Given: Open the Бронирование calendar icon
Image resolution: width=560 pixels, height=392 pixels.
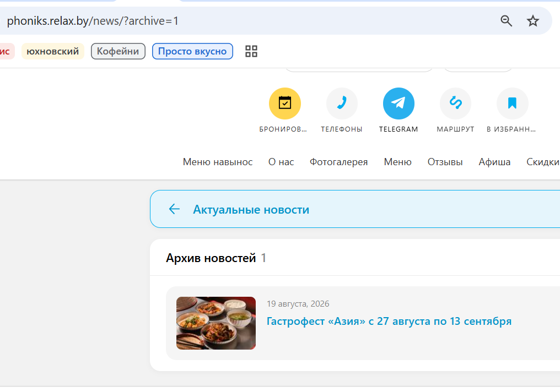Looking at the screenshot, I should 284,104.
